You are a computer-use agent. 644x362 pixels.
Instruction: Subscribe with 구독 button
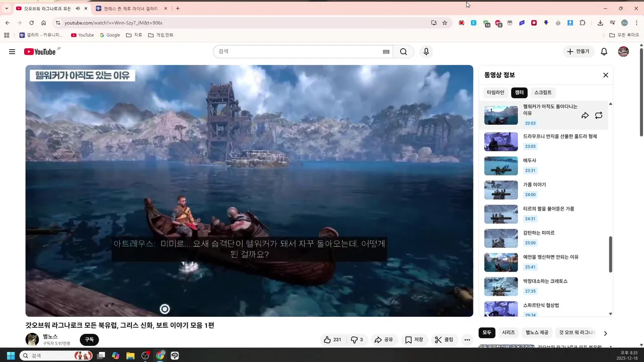coord(89,340)
